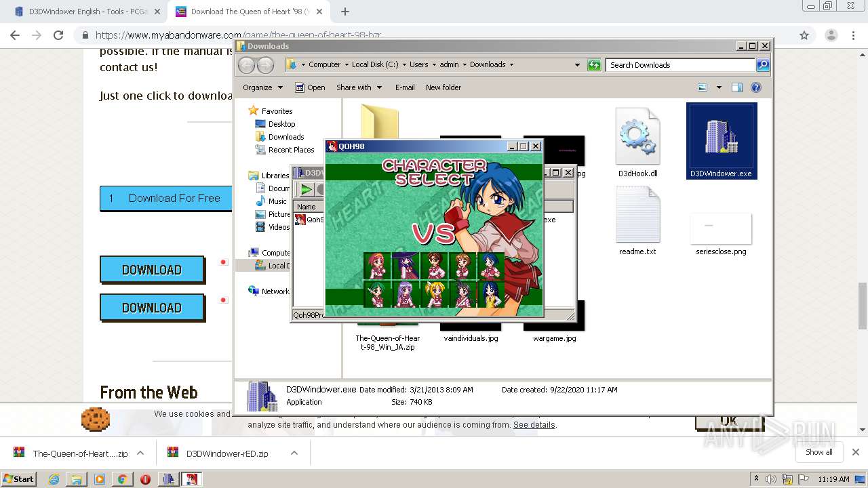Screen dimensions: 868x488
Task: Switch to Download The Queen of Heart tab
Action: [248, 12]
